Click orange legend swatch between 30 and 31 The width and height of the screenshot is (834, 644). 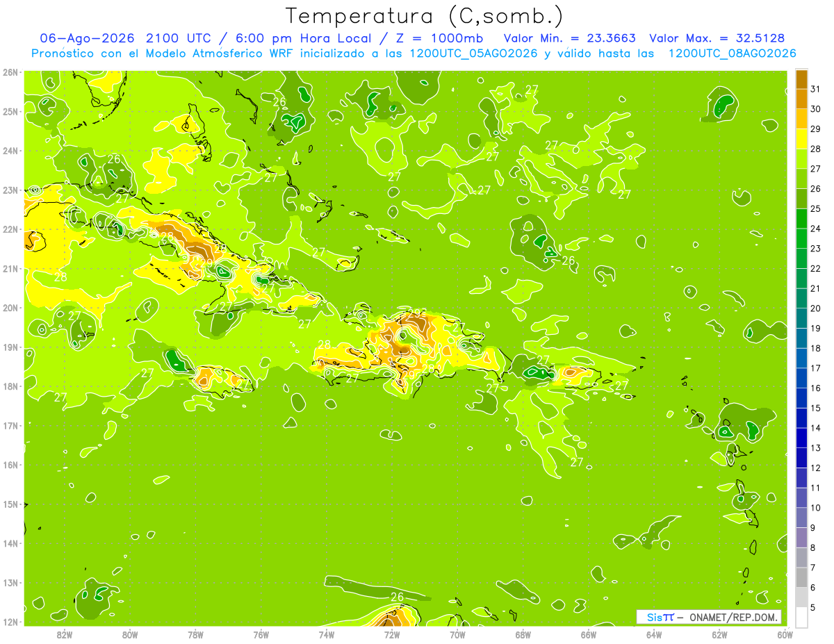click(801, 99)
